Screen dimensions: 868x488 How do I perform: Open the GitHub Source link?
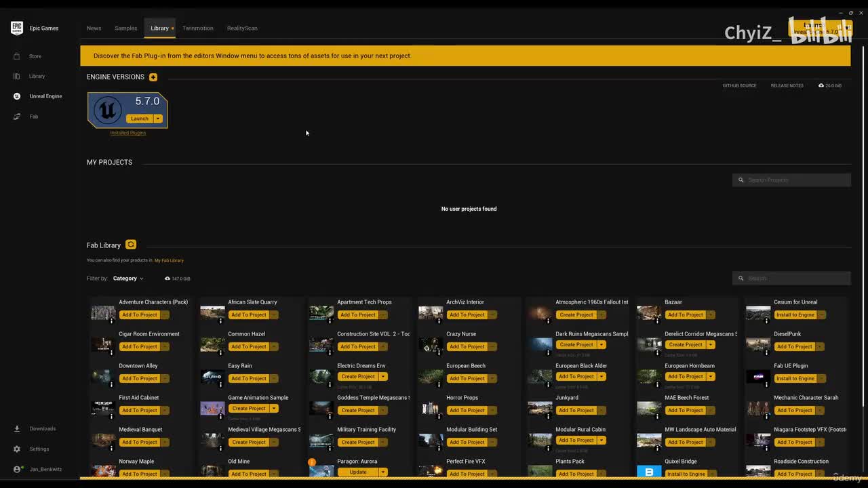739,85
